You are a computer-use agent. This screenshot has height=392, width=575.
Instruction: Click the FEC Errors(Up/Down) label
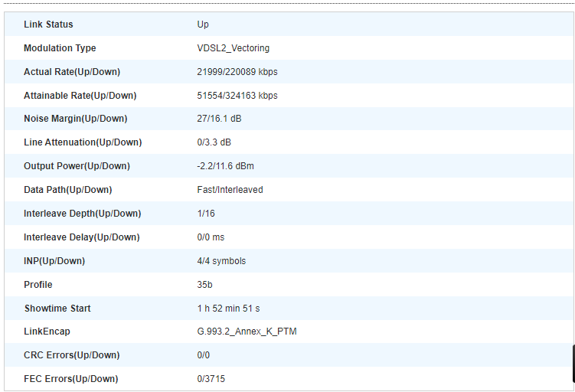[x=71, y=379]
